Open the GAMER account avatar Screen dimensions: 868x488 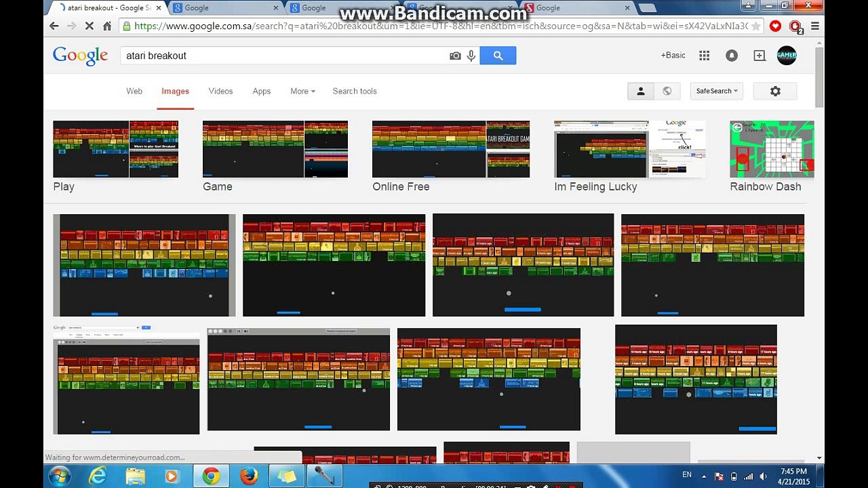point(787,56)
